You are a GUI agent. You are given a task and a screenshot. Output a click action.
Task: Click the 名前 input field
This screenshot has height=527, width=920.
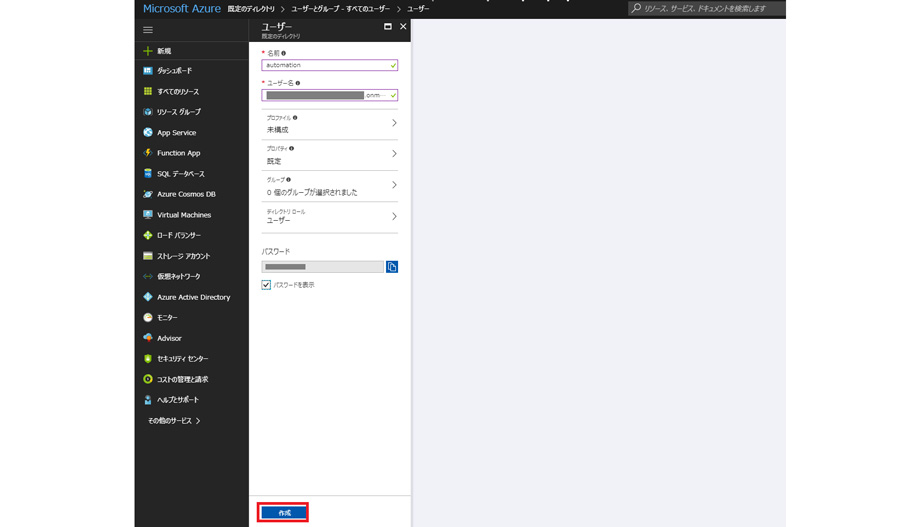[x=330, y=65]
